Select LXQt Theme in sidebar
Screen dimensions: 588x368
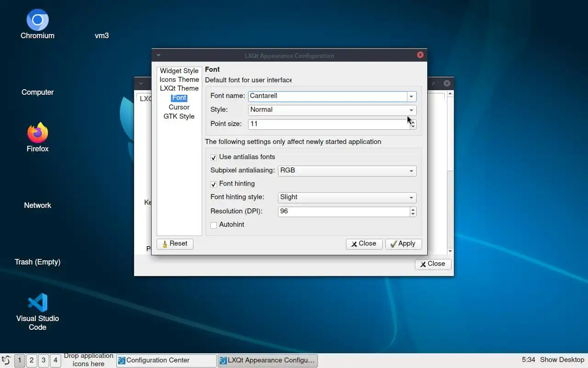coord(179,88)
